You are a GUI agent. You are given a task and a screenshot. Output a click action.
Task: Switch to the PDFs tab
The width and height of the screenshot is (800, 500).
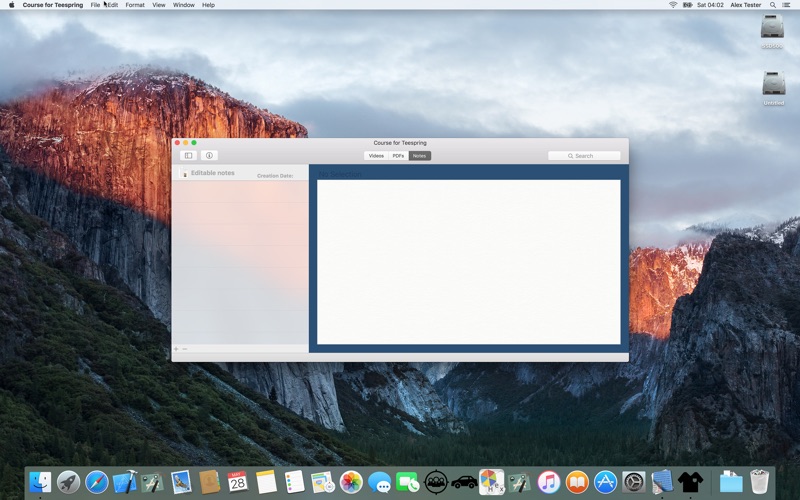point(398,156)
